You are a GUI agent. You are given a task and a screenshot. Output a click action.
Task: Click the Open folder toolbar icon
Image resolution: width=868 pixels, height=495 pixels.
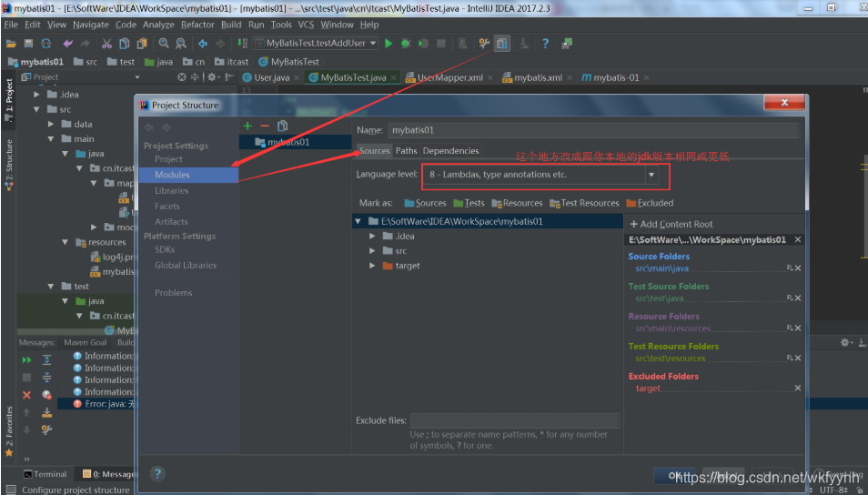click(x=11, y=43)
